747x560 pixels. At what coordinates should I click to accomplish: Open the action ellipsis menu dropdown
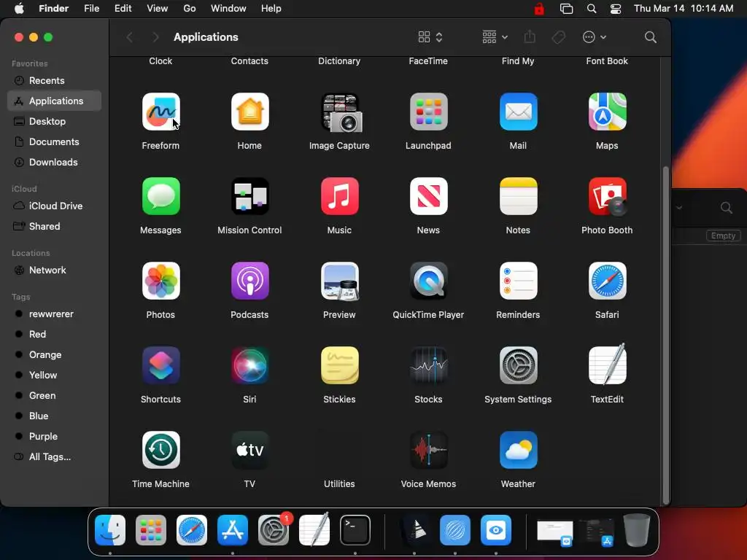click(x=594, y=37)
